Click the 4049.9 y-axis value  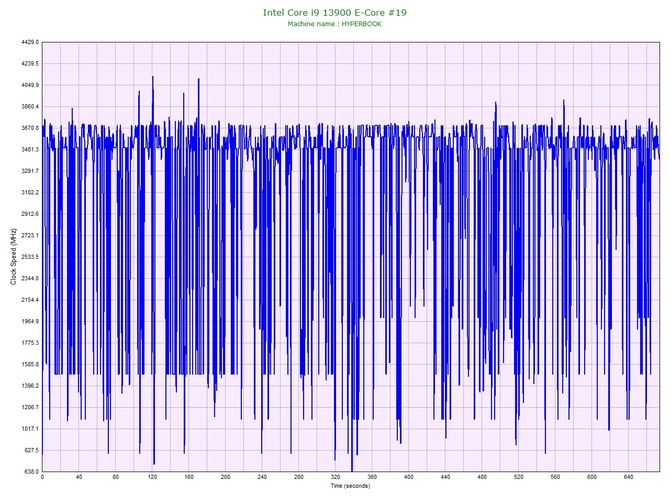click(x=30, y=85)
